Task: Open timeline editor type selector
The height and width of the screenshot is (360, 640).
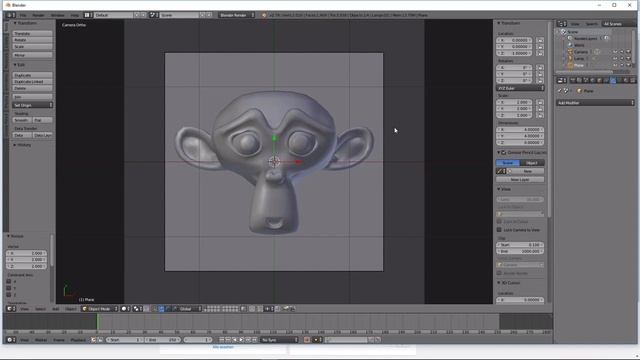Action: (x=11, y=340)
